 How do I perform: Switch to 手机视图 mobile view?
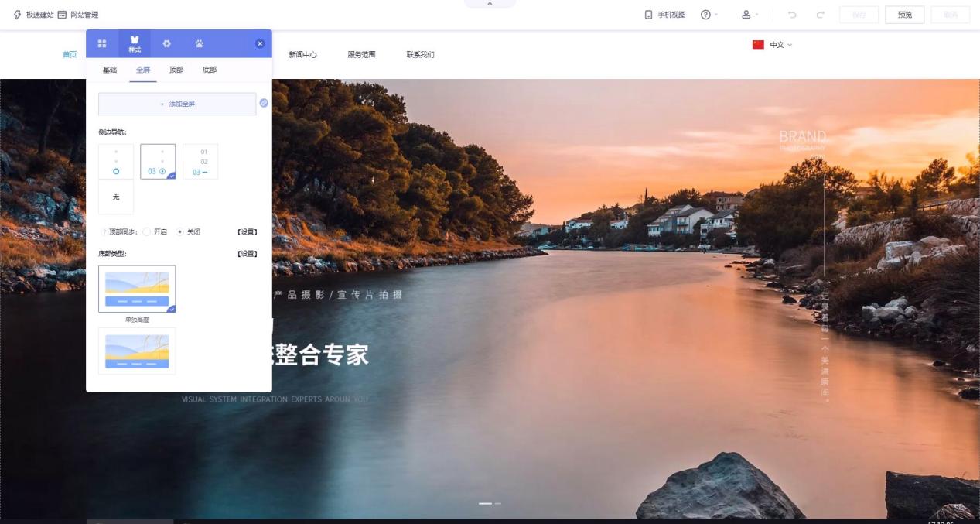coord(665,15)
